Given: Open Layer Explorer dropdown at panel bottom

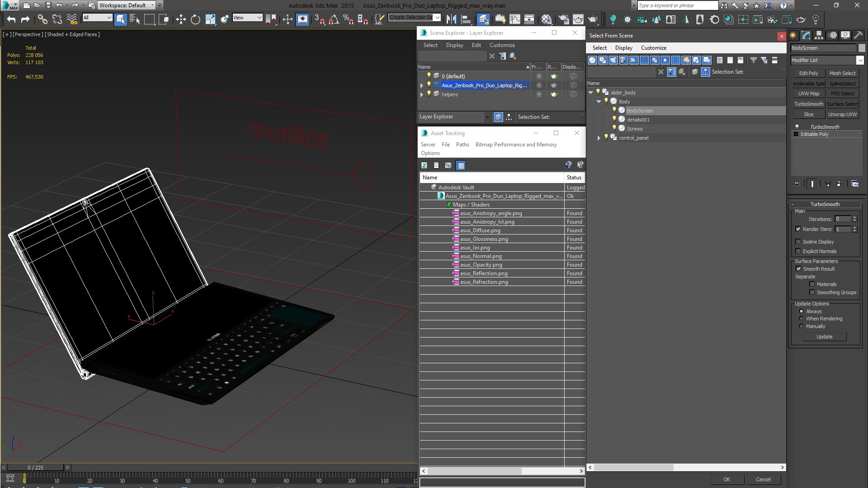Looking at the screenshot, I should [487, 117].
